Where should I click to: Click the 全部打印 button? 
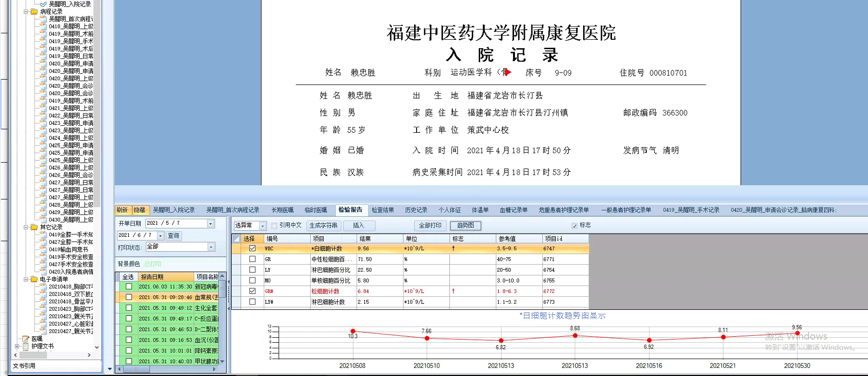click(x=430, y=226)
